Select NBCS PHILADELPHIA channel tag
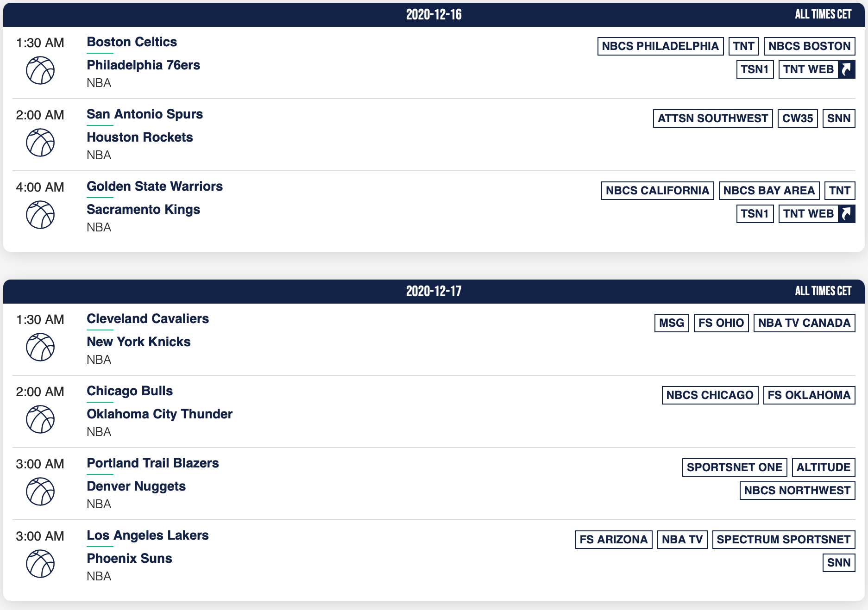This screenshot has width=868, height=610. (660, 46)
